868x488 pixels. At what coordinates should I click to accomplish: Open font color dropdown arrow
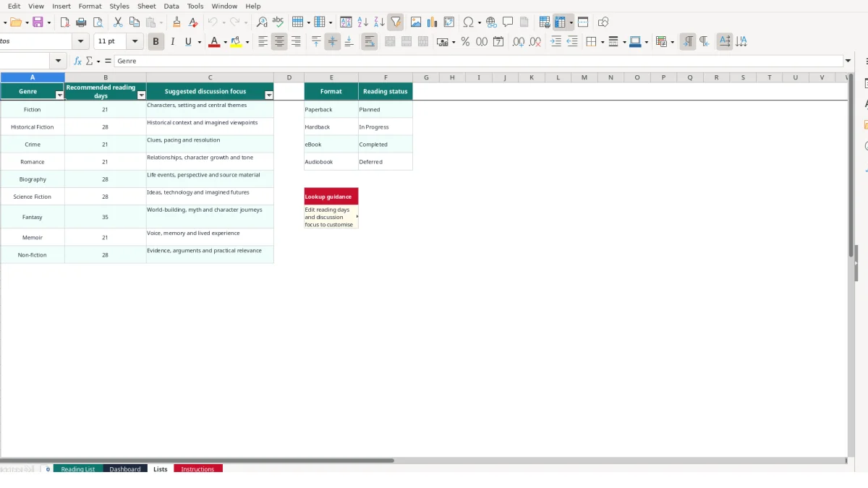pos(225,42)
